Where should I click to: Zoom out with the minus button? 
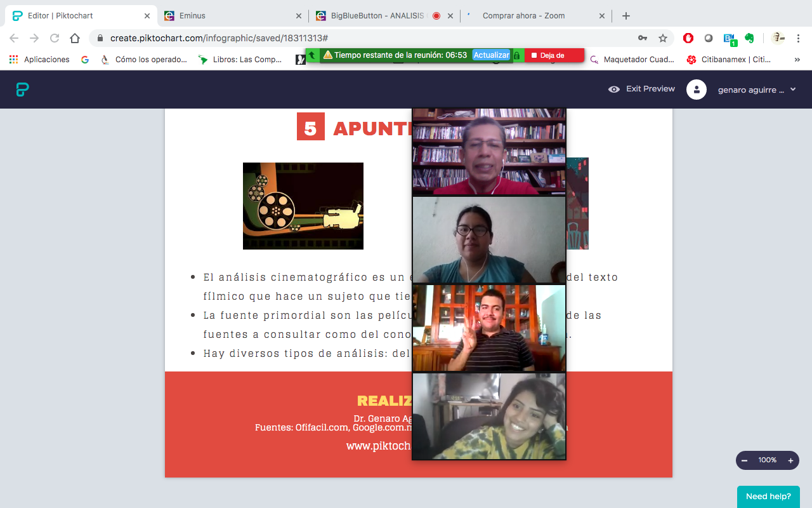point(745,460)
